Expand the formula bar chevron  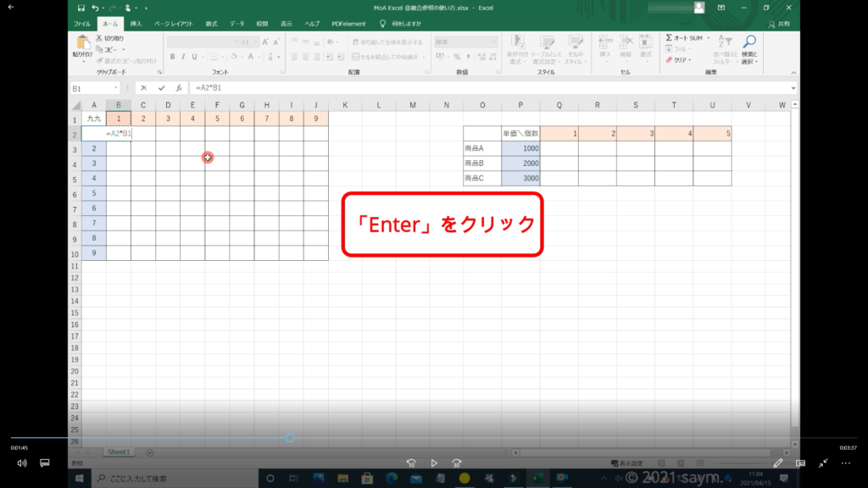pos(793,88)
